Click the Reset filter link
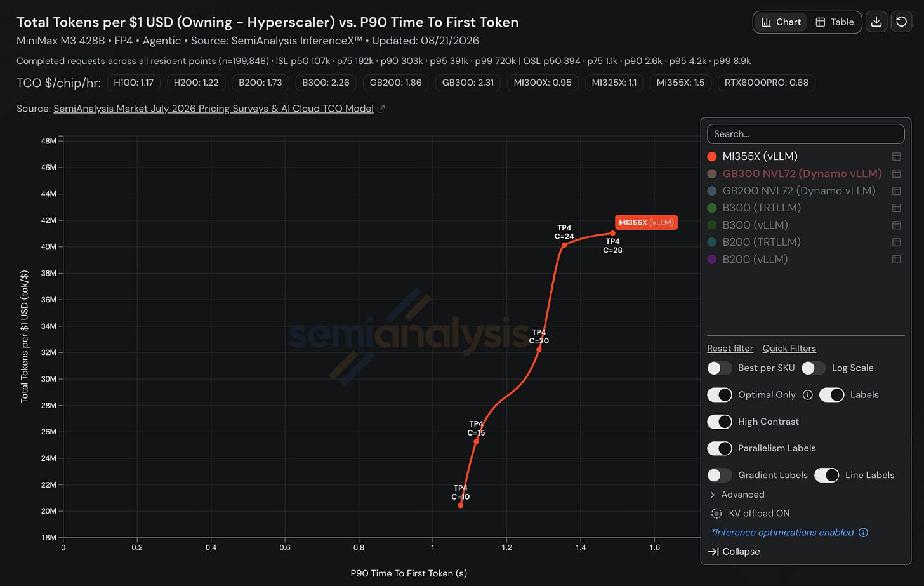 (730, 349)
